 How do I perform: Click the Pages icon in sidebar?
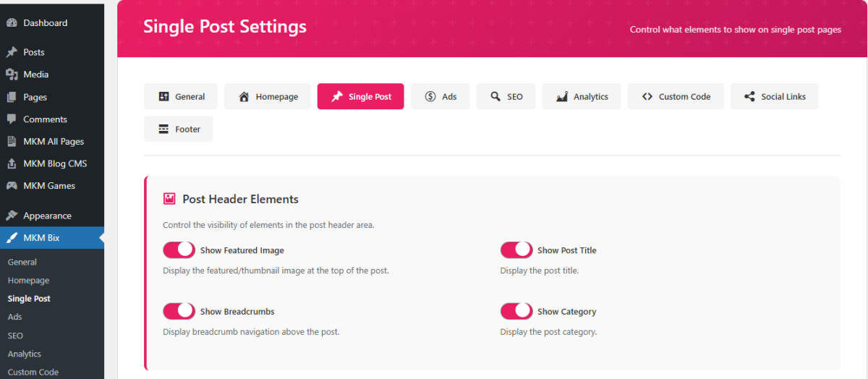(x=12, y=97)
